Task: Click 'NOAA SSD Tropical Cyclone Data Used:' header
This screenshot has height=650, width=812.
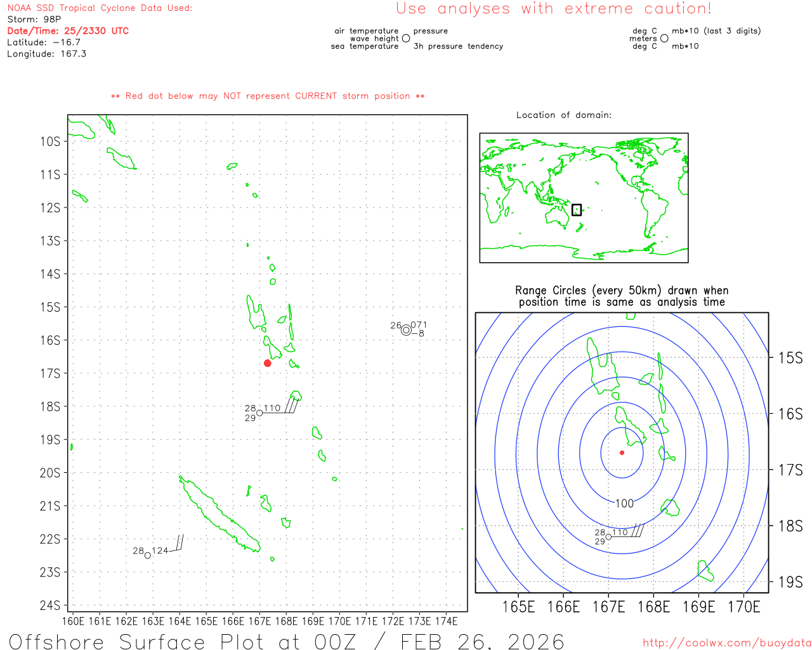Action: [100, 8]
